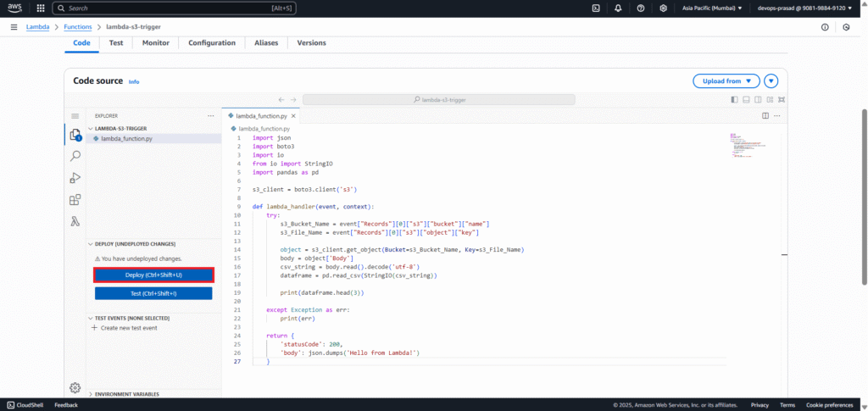Toggle bottom panel layout icon
Image resolution: width=868 pixels, height=411 pixels.
(x=746, y=99)
